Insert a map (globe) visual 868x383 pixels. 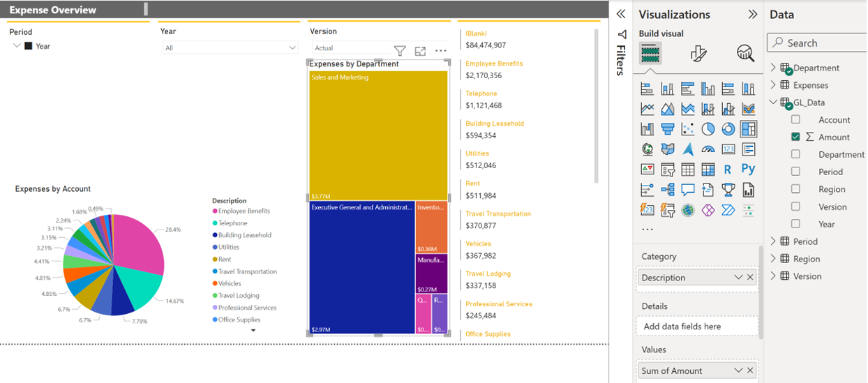(x=647, y=149)
